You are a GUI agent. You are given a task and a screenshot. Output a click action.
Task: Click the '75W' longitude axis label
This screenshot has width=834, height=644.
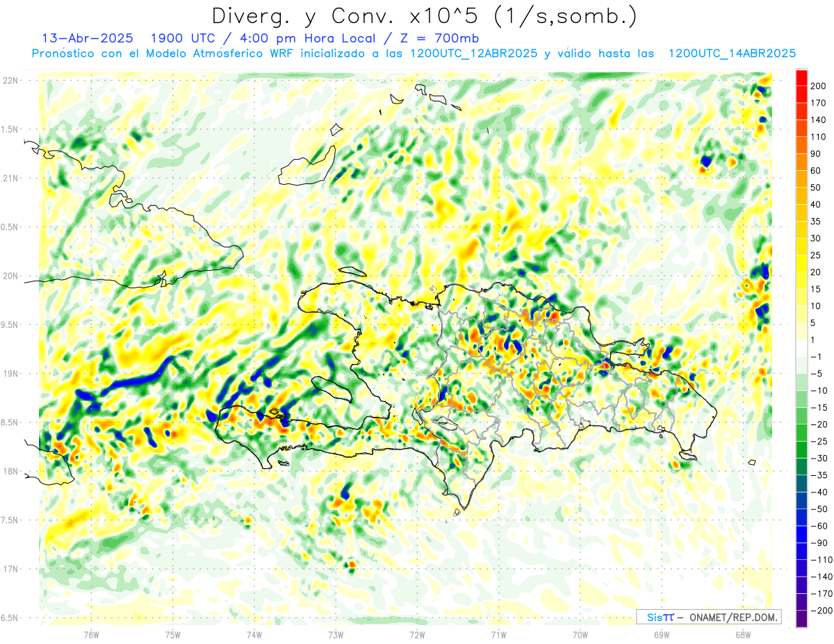click(173, 634)
